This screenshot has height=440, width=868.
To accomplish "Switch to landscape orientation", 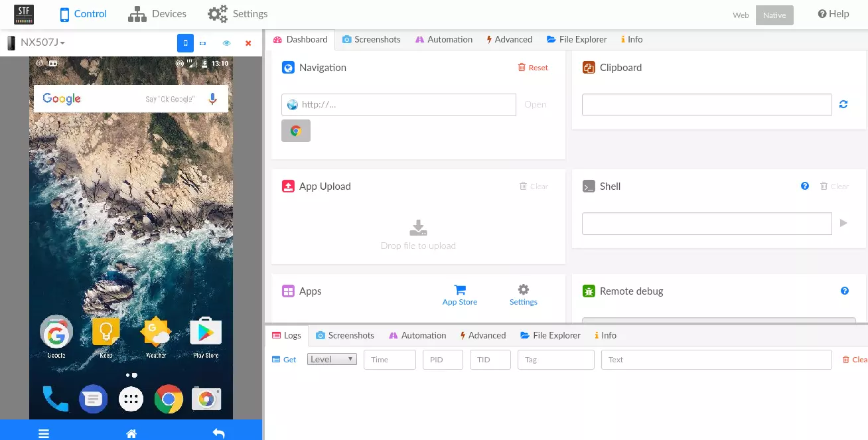I will point(203,43).
